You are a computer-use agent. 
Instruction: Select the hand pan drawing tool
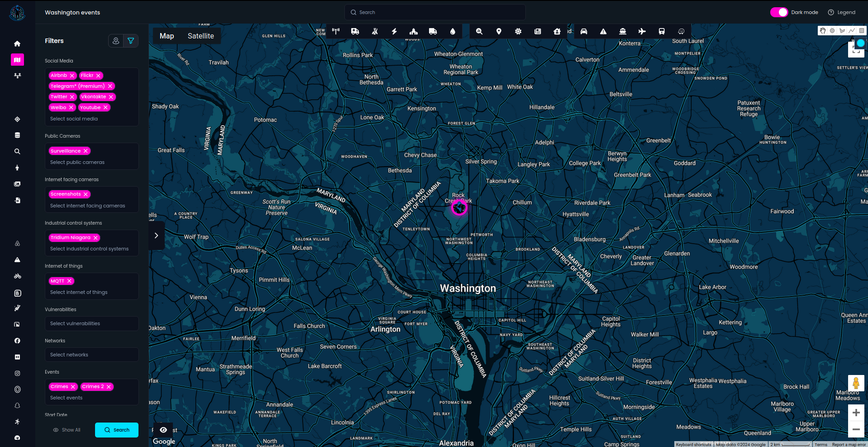pyautogui.click(x=823, y=31)
